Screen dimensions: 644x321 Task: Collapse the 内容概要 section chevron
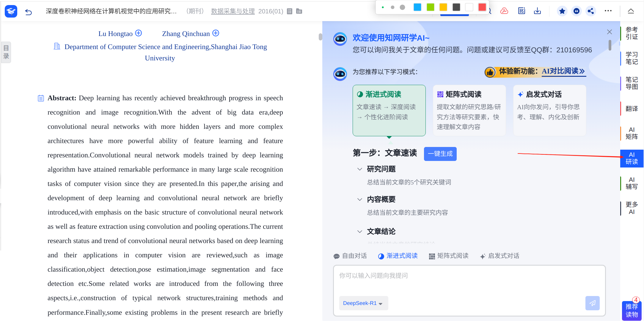point(360,200)
